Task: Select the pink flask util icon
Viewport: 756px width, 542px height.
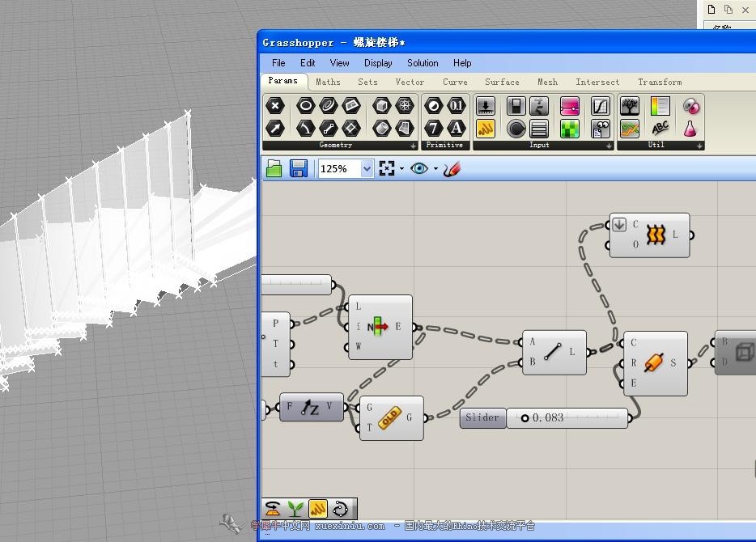Action: point(690,129)
